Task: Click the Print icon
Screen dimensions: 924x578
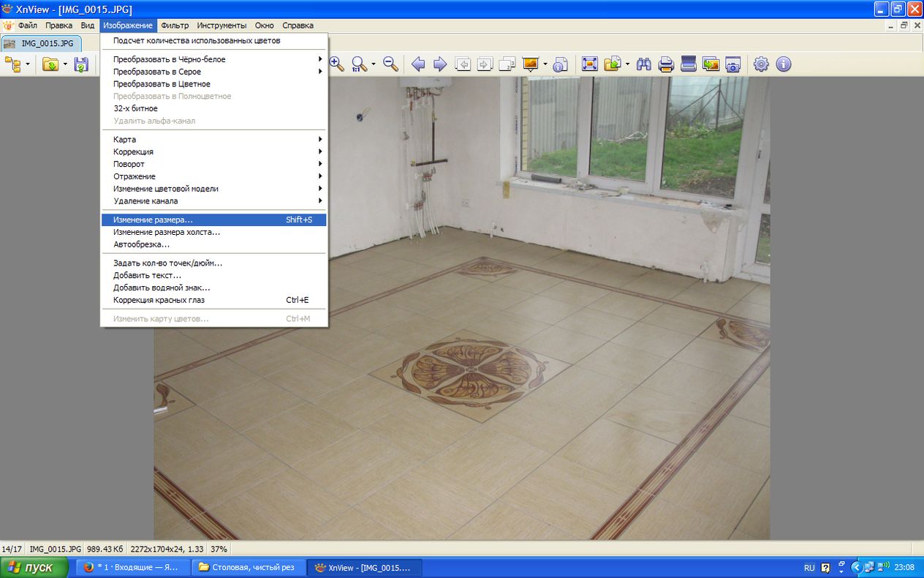Action: point(666,64)
